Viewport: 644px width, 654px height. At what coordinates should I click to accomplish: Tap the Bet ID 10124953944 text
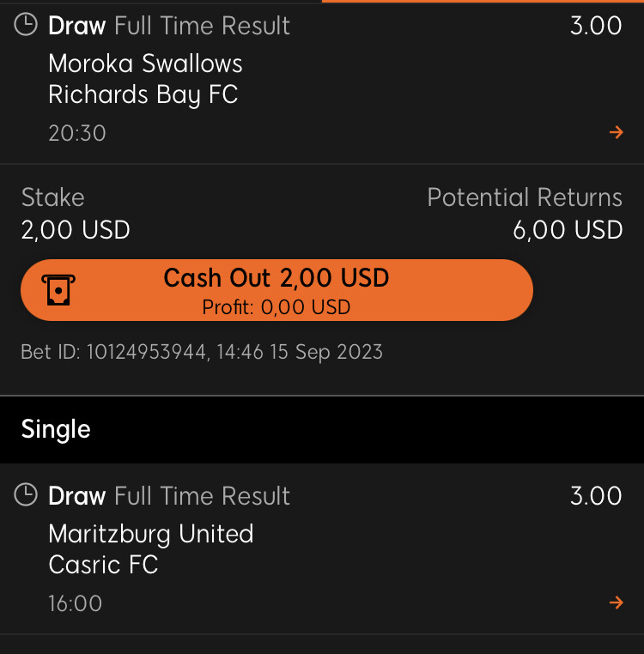coord(202,352)
